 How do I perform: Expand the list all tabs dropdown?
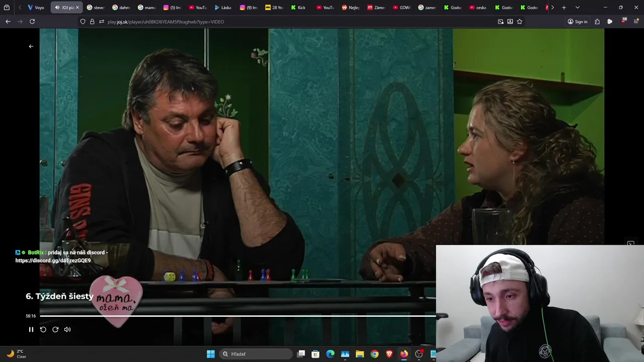(578, 8)
